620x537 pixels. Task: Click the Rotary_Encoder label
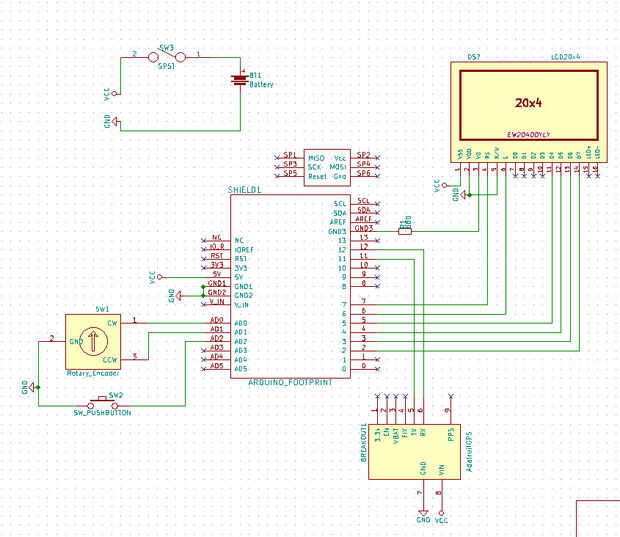93,373
